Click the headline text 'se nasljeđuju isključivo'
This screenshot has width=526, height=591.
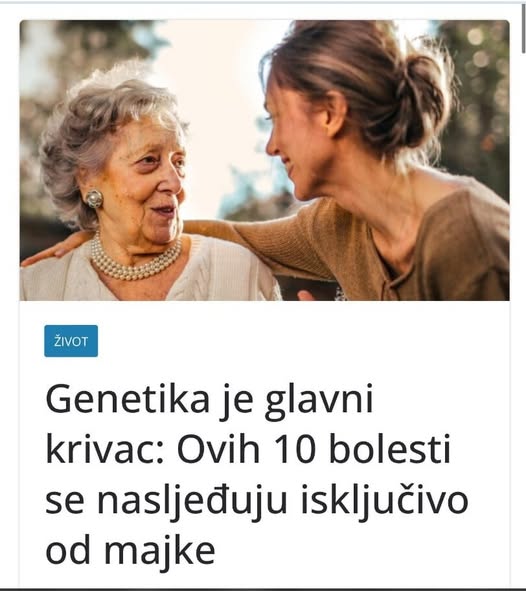click(x=257, y=500)
